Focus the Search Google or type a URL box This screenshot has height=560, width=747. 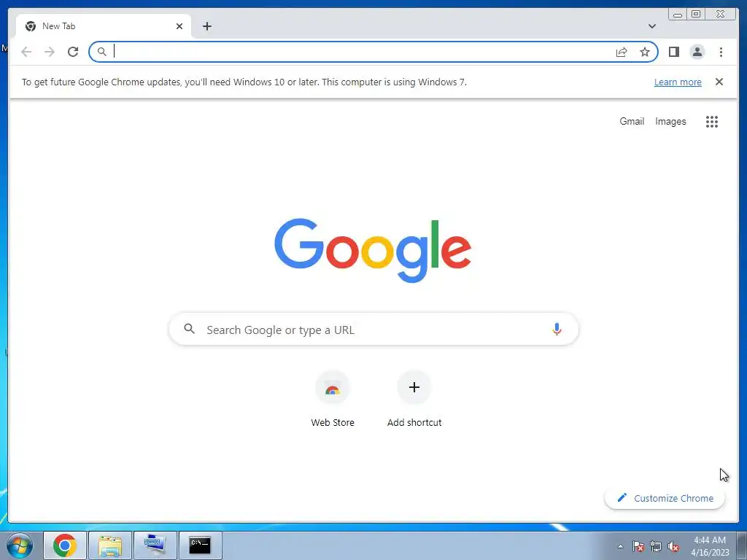tap(373, 329)
